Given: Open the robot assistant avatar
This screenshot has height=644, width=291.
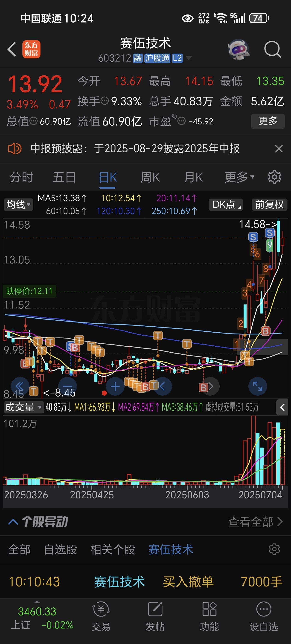Looking at the screenshot, I should click(x=239, y=49).
